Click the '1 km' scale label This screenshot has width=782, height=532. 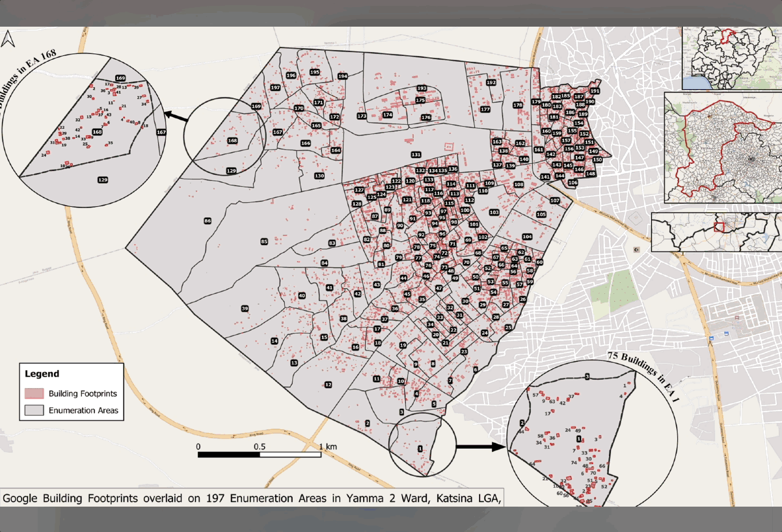(328, 446)
